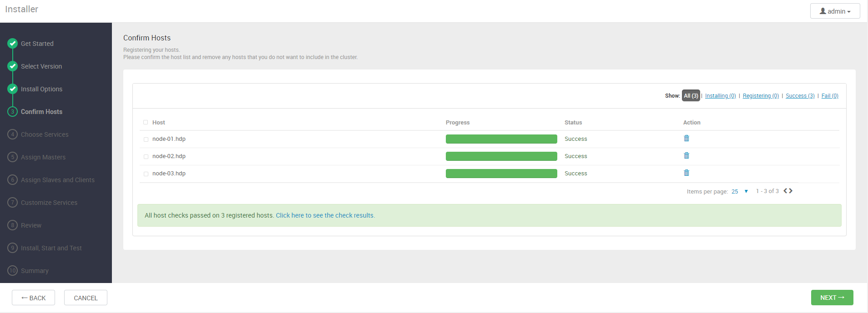The height and width of the screenshot is (313, 868).
Task: Open the Install Options step
Action: tap(41, 89)
